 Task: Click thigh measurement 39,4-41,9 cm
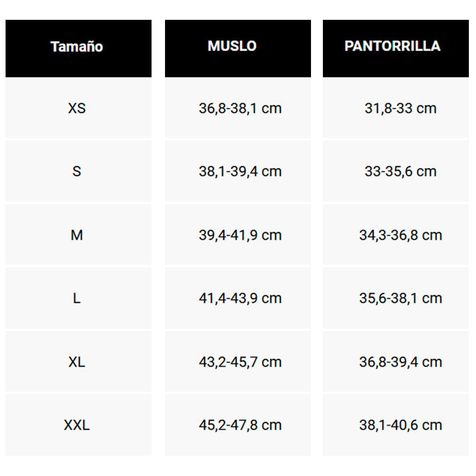coord(240,235)
